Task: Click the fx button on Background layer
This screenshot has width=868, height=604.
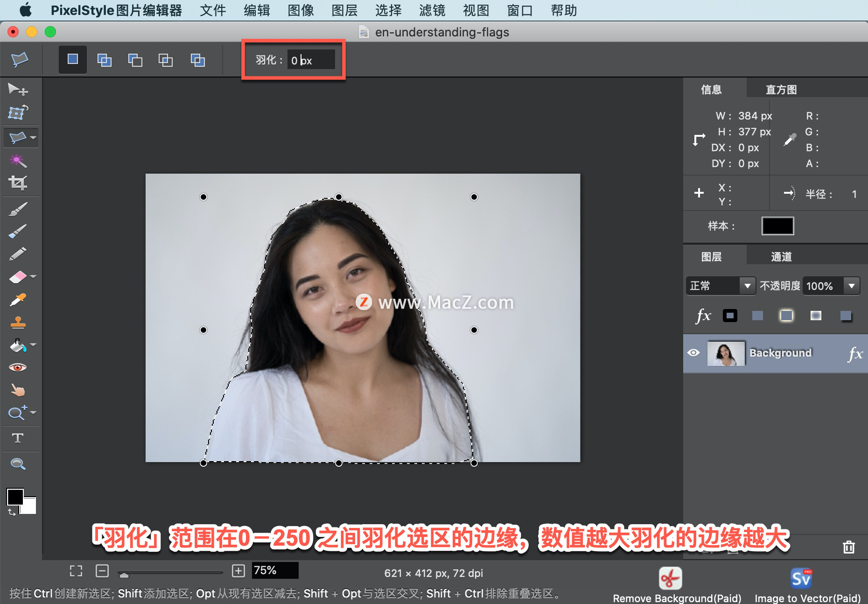Action: [856, 354]
